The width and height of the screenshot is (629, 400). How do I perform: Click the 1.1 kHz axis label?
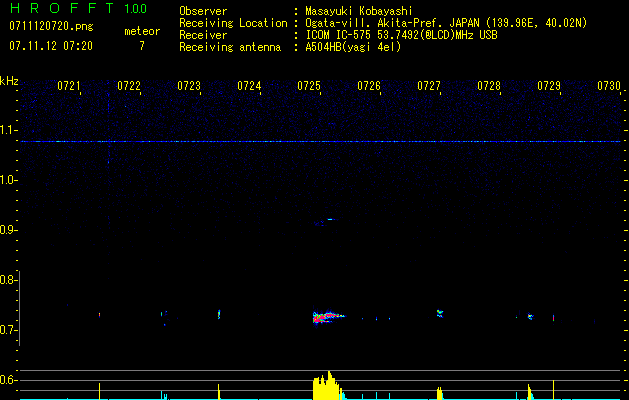tap(8, 130)
